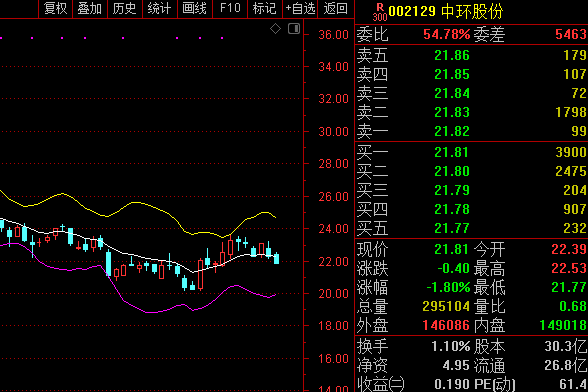
Task: Select the 卖五 price 21.86 row
Action: coord(471,56)
